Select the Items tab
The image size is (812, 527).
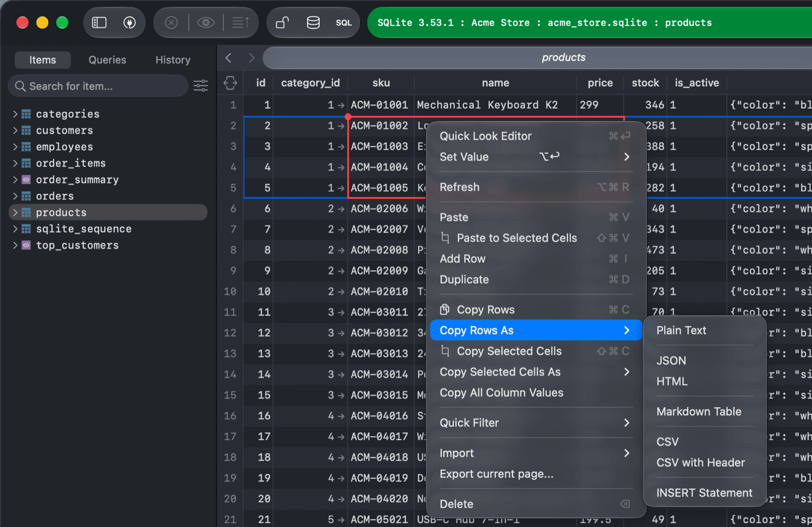click(x=43, y=60)
